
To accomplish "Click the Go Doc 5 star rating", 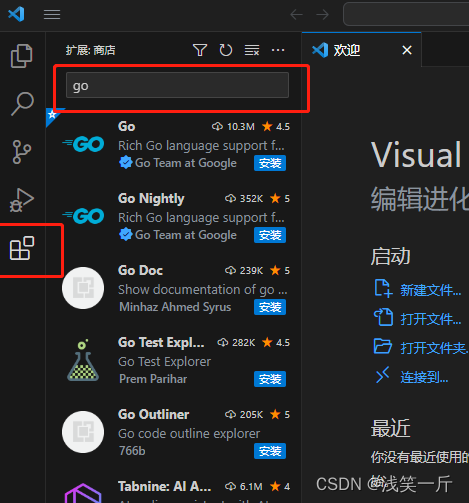I will 280,271.
